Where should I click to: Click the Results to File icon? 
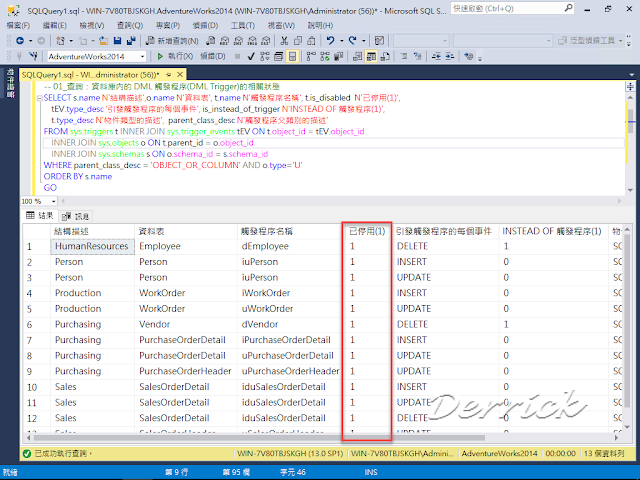coord(385,56)
